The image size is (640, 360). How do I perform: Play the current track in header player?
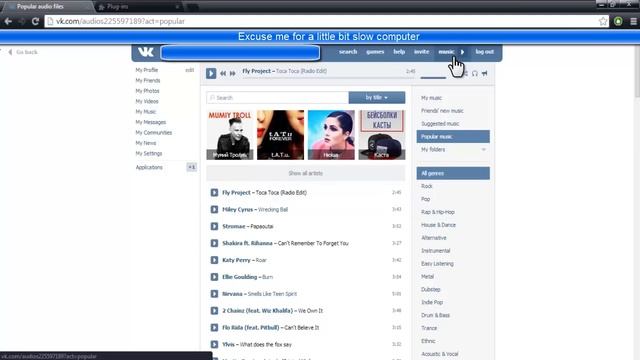(211, 73)
